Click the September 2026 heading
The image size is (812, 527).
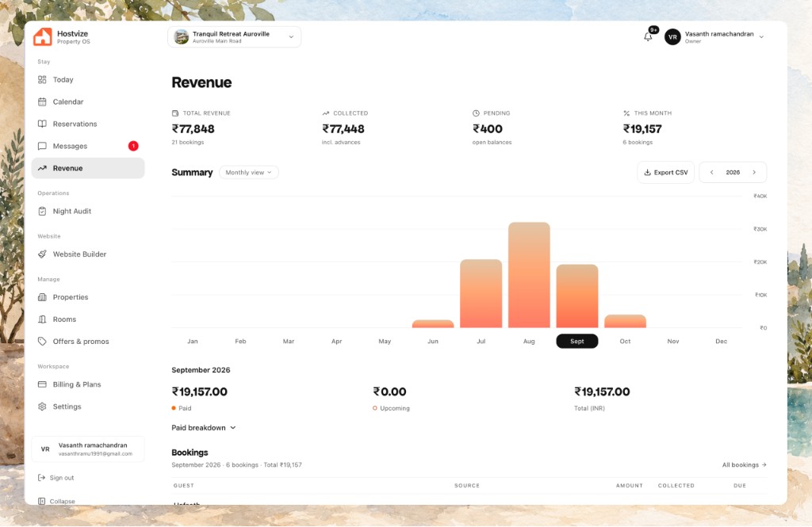click(201, 370)
